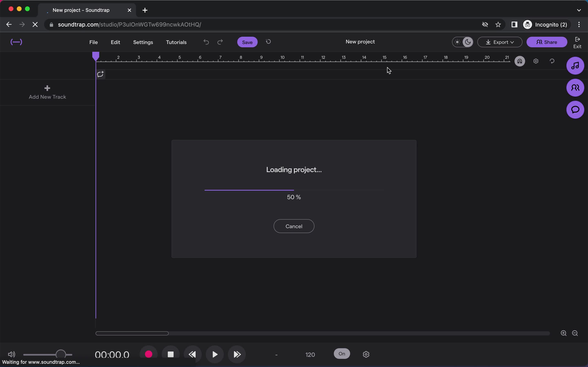Toggle dark/light mode theme switch

[x=463, y=41]
